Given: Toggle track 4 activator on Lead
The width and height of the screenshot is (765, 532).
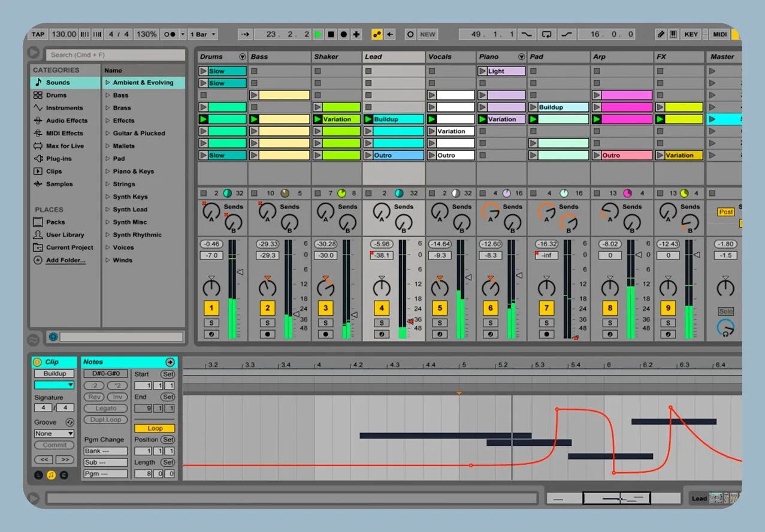Looking at the screenshot, I should 382,309.
